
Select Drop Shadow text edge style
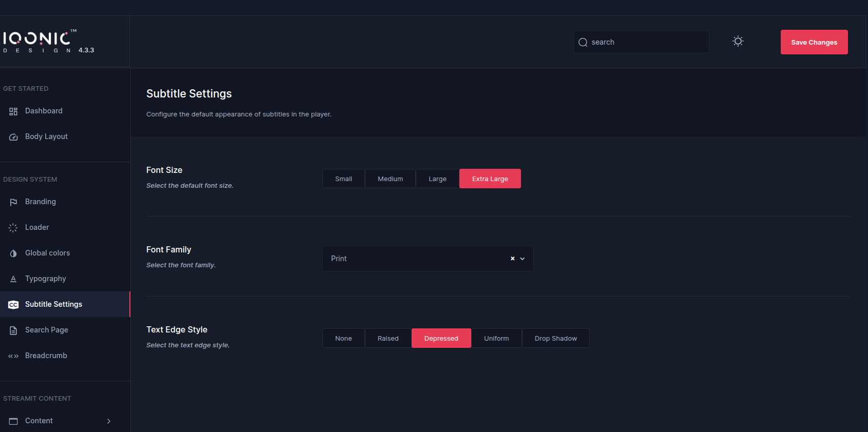click(555, 339)
